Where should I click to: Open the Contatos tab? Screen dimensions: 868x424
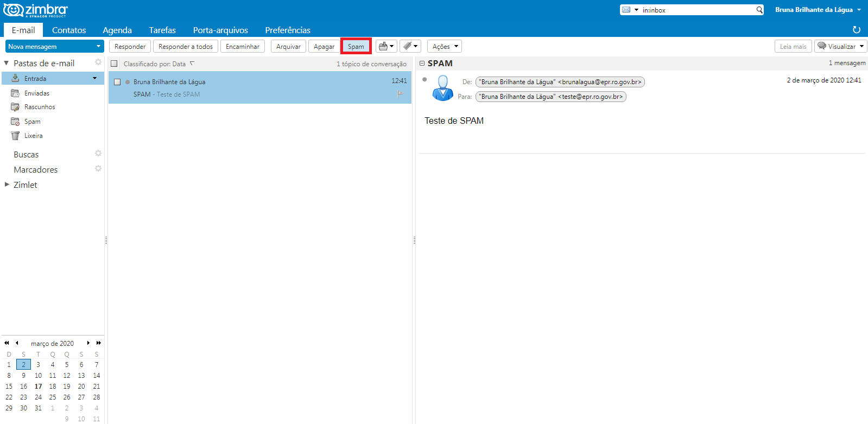point(69,30)
